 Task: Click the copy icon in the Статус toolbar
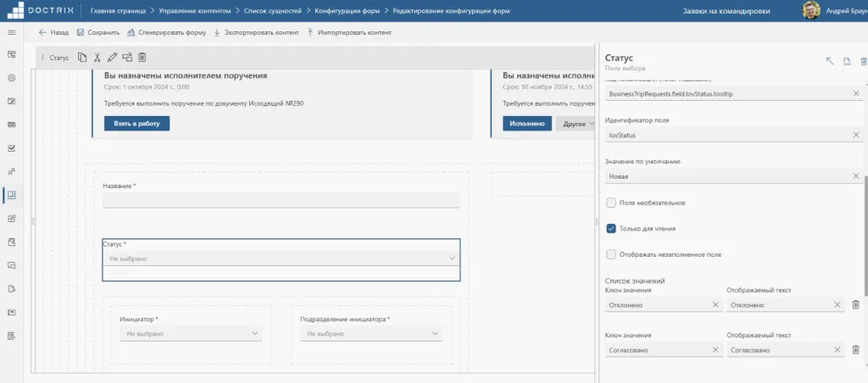[x=82, y=57]
